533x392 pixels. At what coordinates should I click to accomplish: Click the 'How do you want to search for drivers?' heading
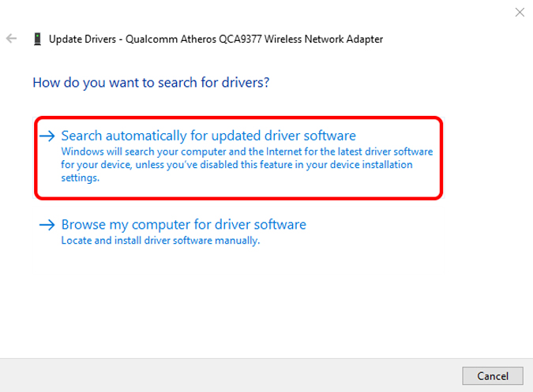pos(151,83)
